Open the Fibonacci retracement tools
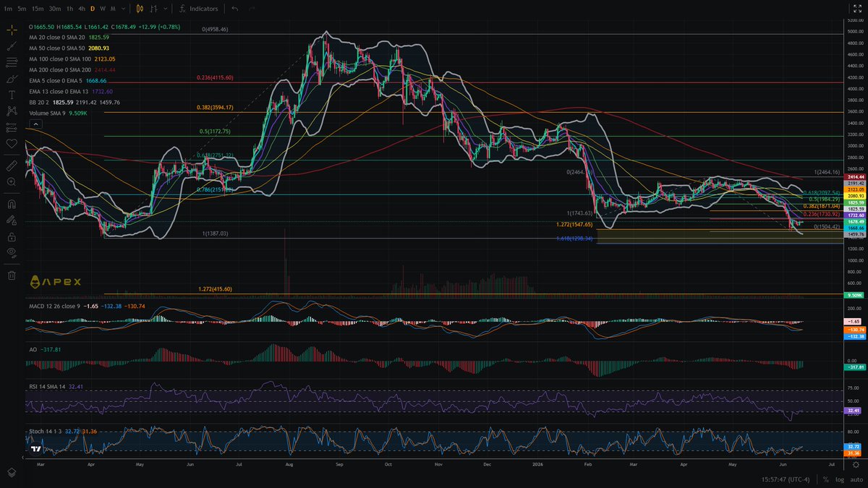868x488 pixels. [11, 62]
